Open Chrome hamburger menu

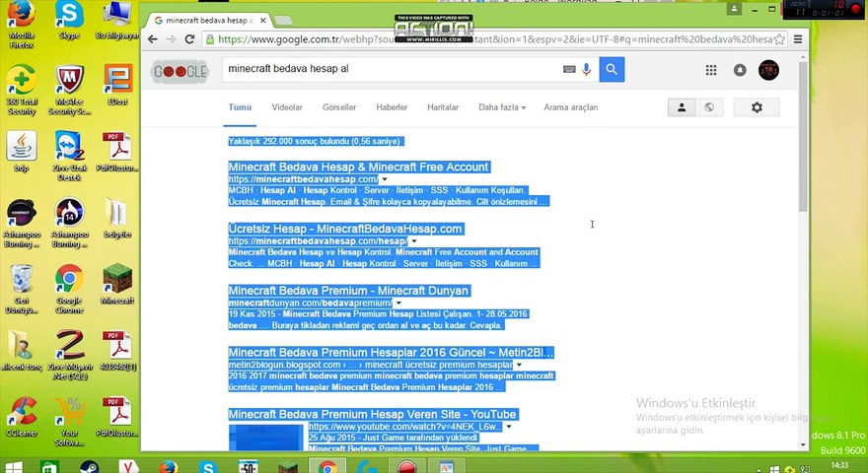coord(798,39)
